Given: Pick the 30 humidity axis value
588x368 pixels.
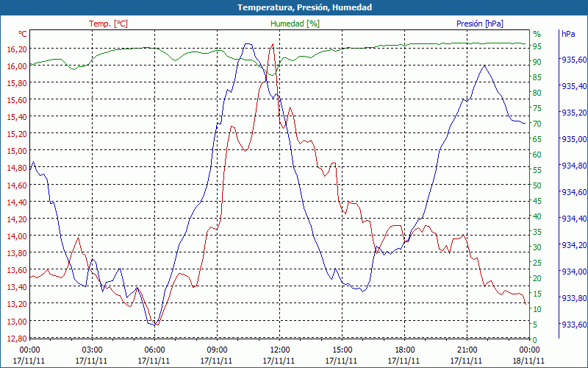Looking at the screenshot, I should coord(537,247).
